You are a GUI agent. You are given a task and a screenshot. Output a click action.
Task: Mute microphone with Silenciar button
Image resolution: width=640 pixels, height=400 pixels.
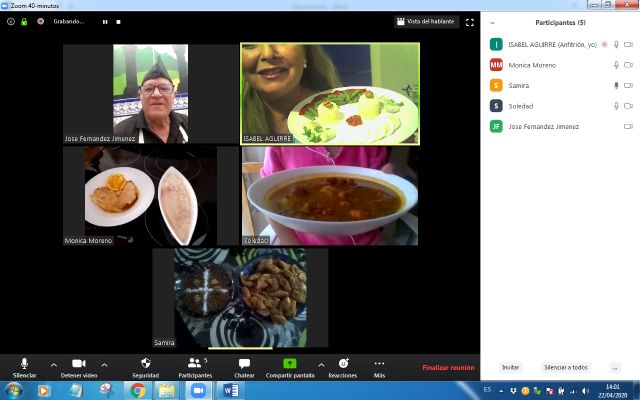pyautogui.click(x=24, y=364)
